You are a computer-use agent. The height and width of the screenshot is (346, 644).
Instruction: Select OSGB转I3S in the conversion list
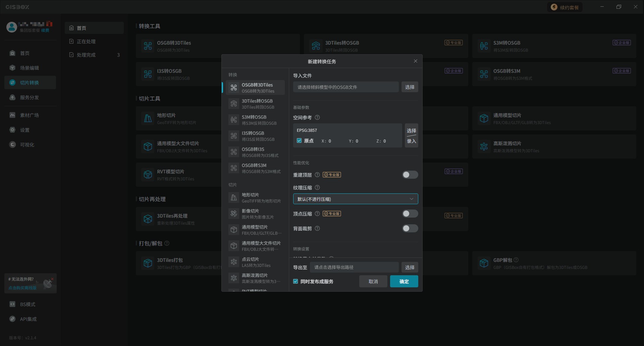pos(255,152)
